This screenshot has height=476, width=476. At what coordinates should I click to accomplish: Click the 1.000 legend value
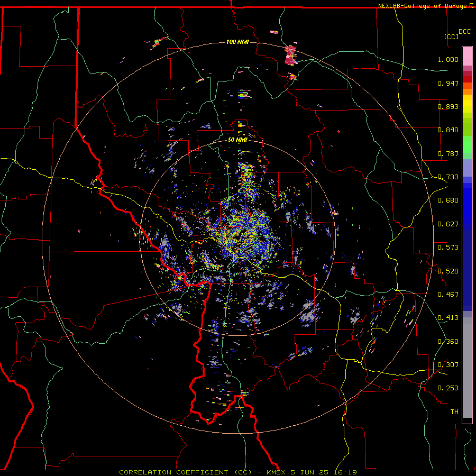tap(448, 59)
